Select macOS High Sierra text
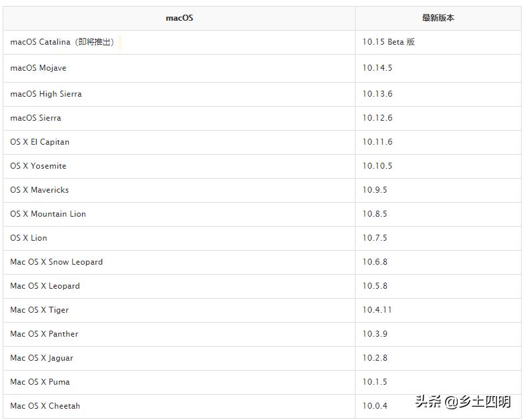This screenshot has width=523, height=420. tap(45, 94)
